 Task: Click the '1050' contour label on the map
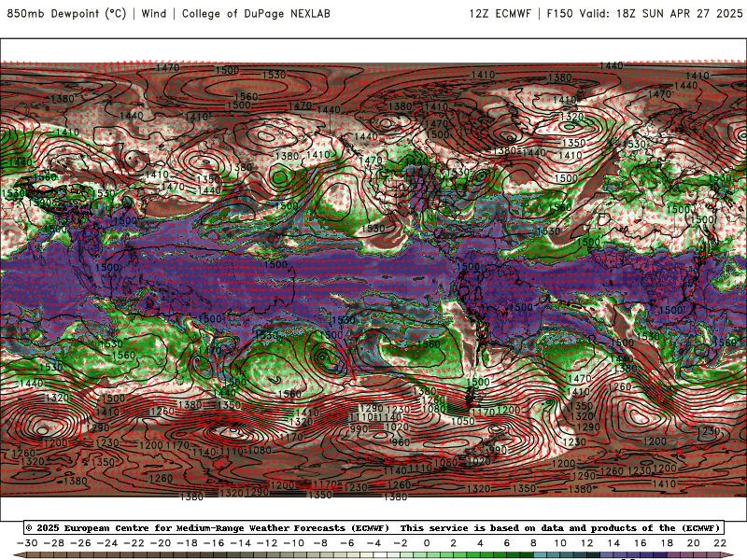point(463,421)
